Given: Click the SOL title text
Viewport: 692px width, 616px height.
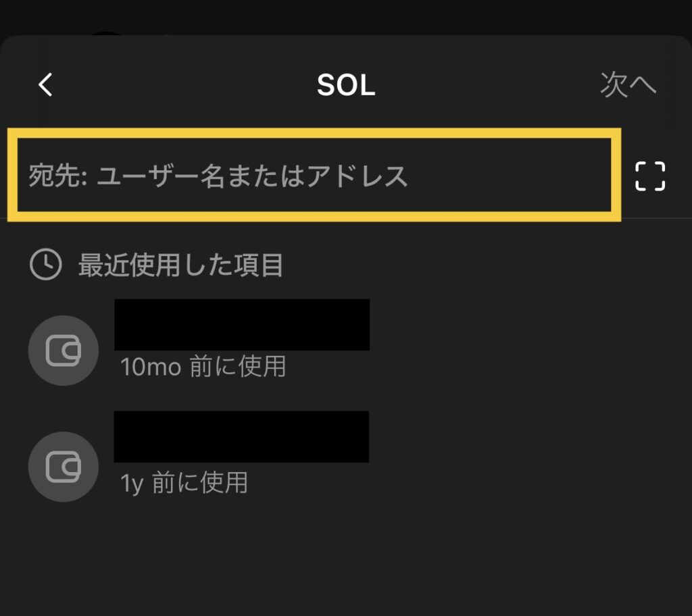Looking at the screenshot, I should [345, 86].
